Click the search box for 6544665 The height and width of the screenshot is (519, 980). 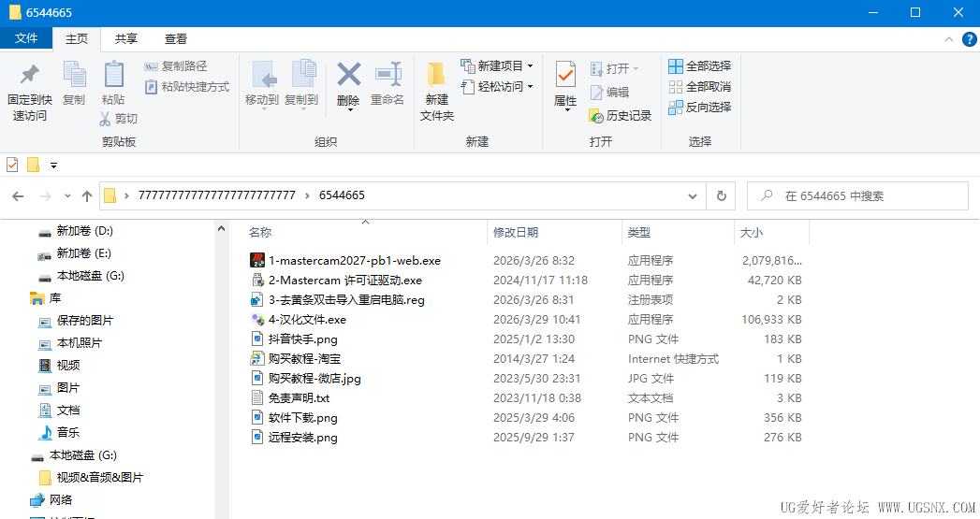coord(857,196)
